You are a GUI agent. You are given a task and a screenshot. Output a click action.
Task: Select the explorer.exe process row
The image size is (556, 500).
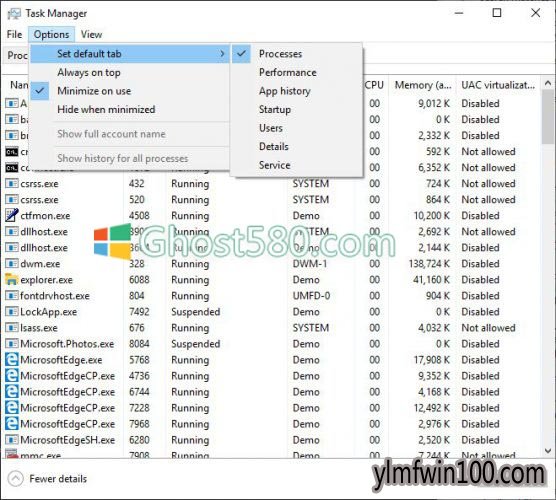pyautogui.click(x=271, y=280)
